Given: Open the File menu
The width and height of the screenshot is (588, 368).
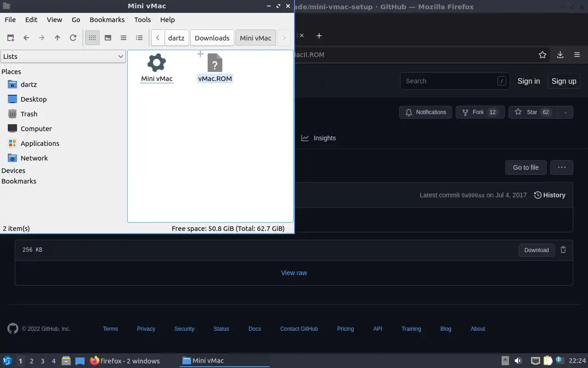Looking at the screenshot, I should 10,20.
